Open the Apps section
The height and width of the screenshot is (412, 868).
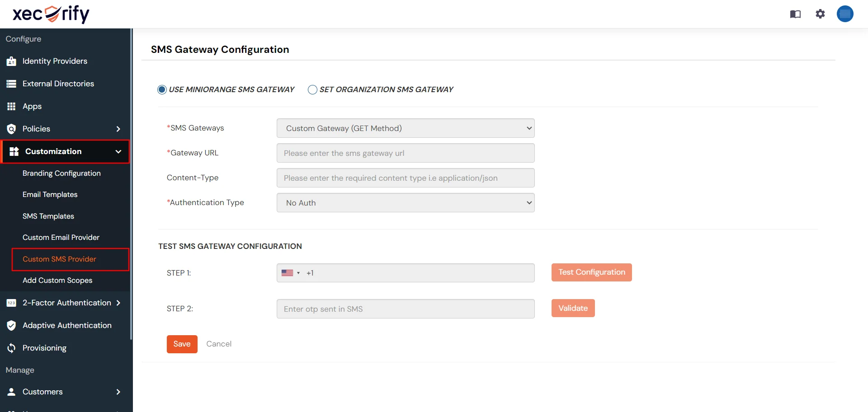point(31,106)
